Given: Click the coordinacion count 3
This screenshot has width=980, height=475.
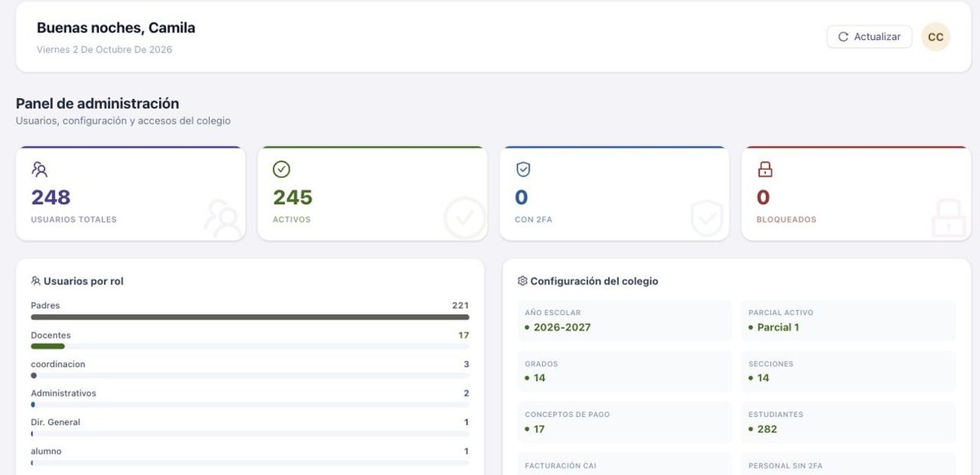Looking at the screenshot, I should (x=466, y=364).
